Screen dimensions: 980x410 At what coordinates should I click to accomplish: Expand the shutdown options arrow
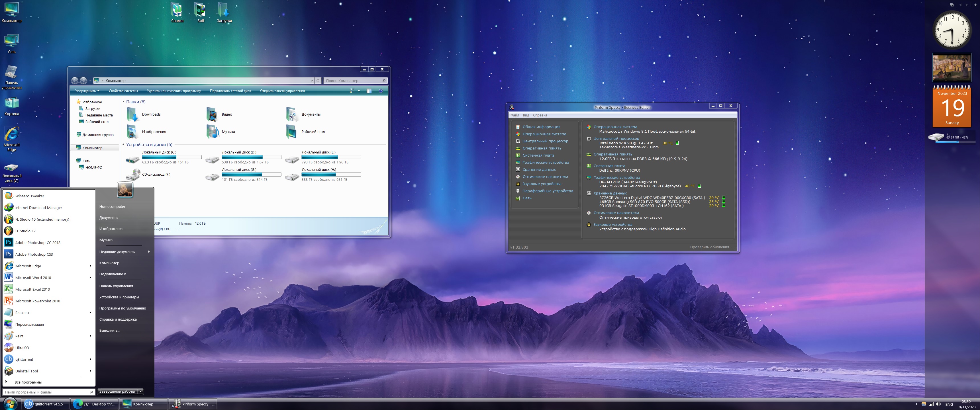(140, 391)
